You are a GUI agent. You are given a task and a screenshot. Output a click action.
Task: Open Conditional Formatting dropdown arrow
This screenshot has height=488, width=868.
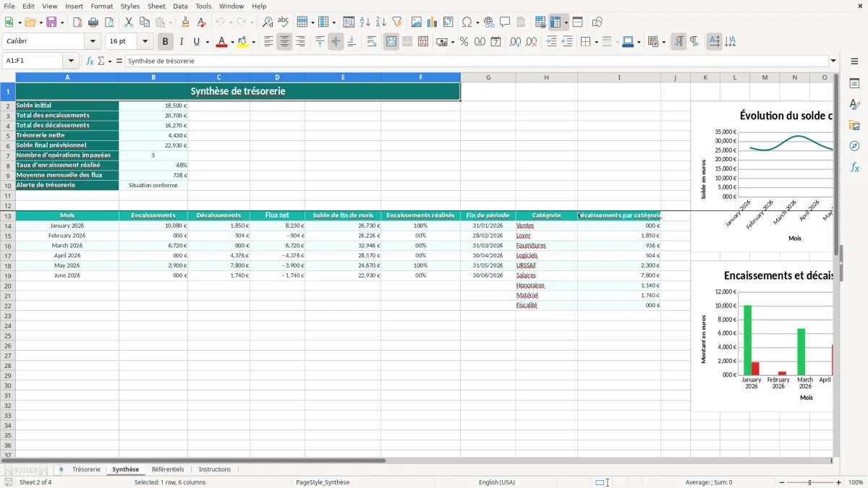click(x=663, y=42)
